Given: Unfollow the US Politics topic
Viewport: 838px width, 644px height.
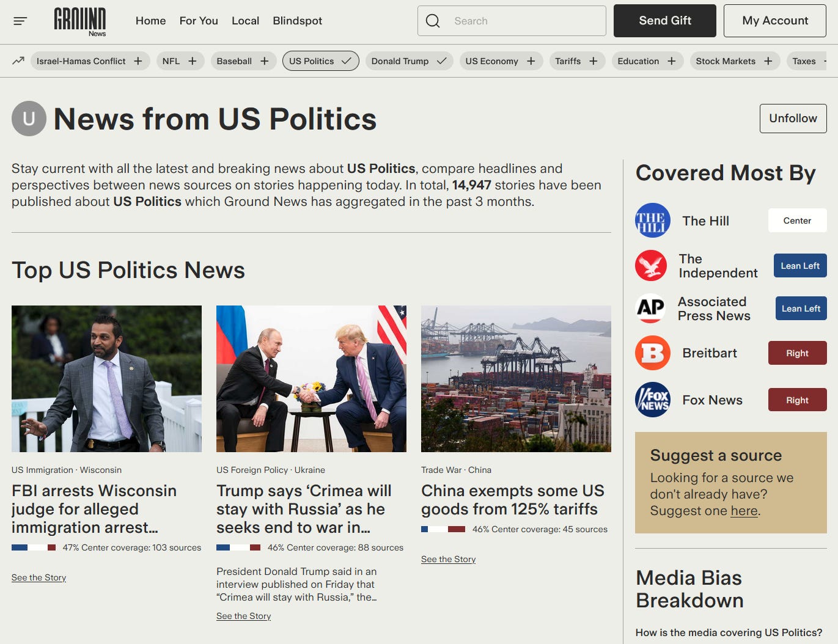Looking at the screenshot, I should (x=793, y=119).
